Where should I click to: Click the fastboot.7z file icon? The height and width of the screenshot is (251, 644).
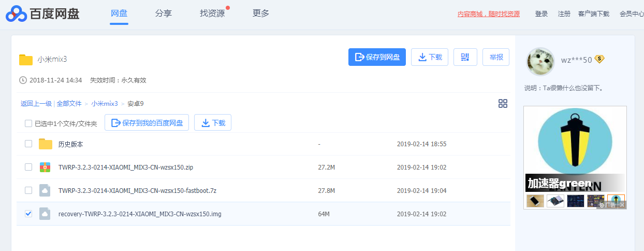[45, 190]
